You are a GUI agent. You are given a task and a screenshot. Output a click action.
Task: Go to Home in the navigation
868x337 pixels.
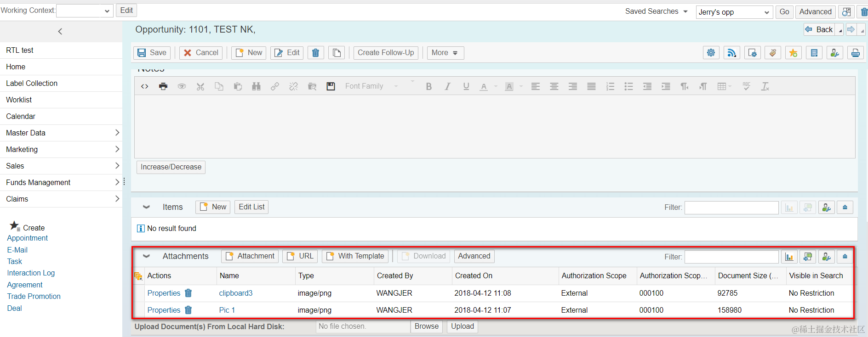[61, 67]
